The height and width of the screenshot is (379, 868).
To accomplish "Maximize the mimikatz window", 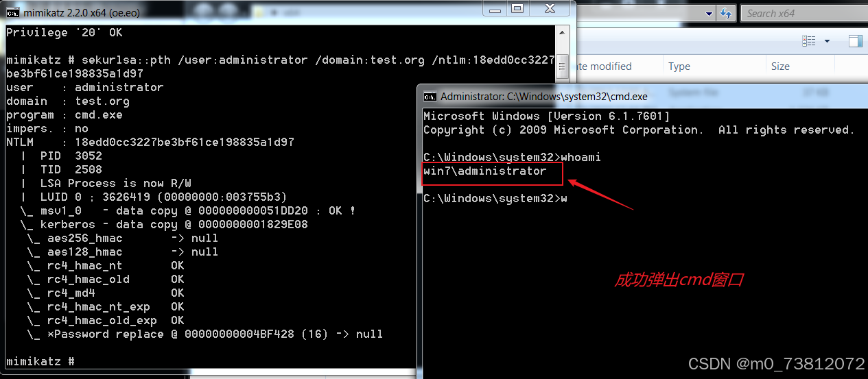I will coord(518,9).
